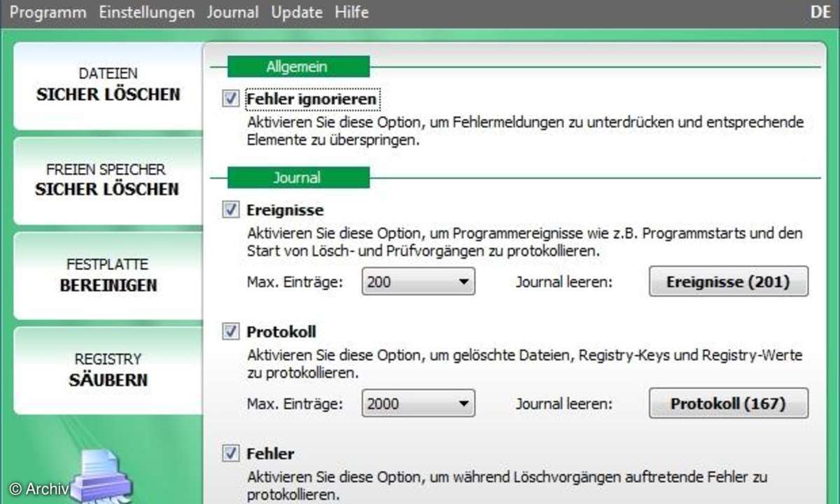Click 'Max. Einträge:' label beside 2000
840x504 pixels.
click(x=295, y=405)
